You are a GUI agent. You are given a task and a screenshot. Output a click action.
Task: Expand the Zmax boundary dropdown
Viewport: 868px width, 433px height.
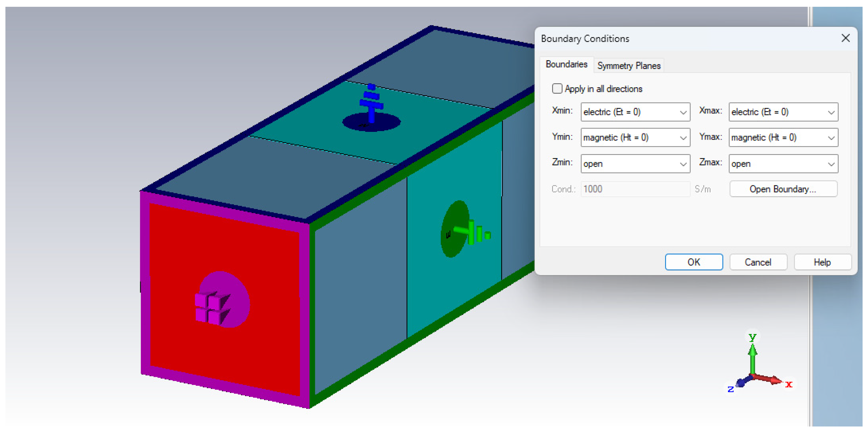783,164
